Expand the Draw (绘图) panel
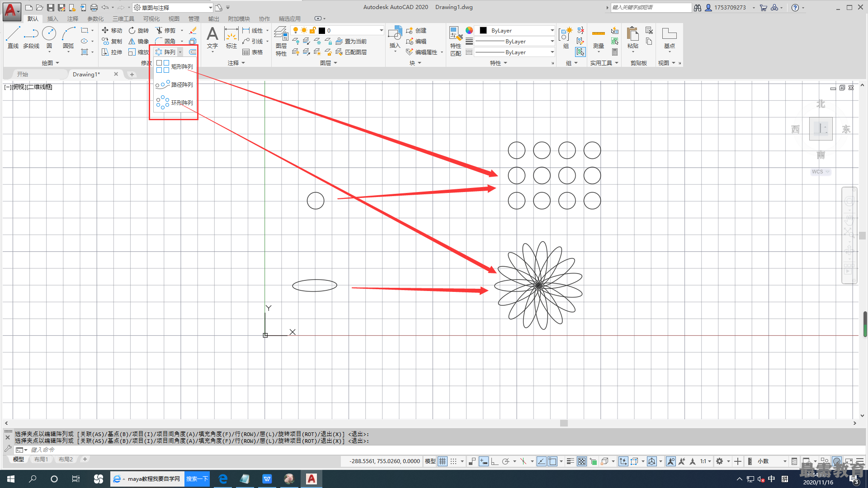The image size is (868, 488). click(x=50, y=63)
